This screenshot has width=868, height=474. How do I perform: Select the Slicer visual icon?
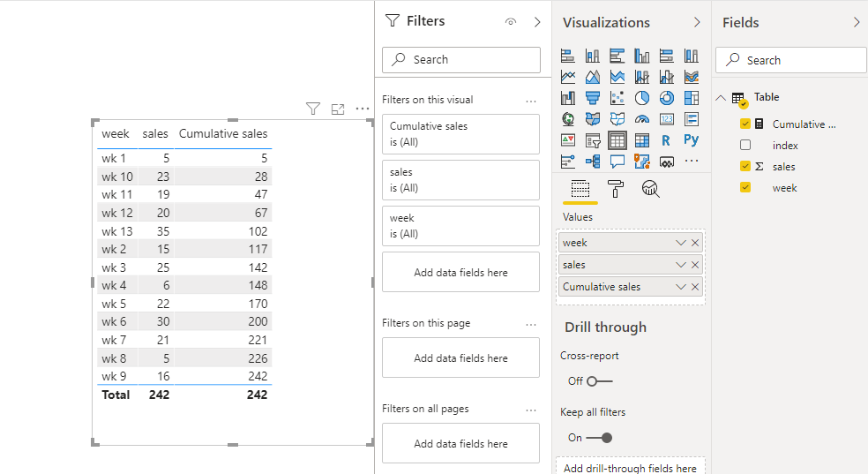point(592,141)
